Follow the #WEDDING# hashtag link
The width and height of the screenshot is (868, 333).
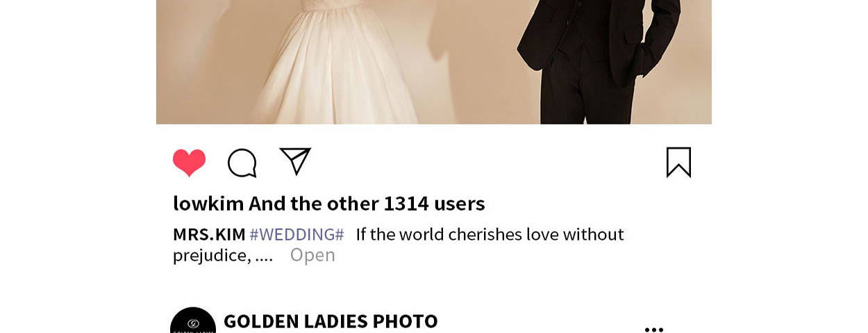[297, 234]
